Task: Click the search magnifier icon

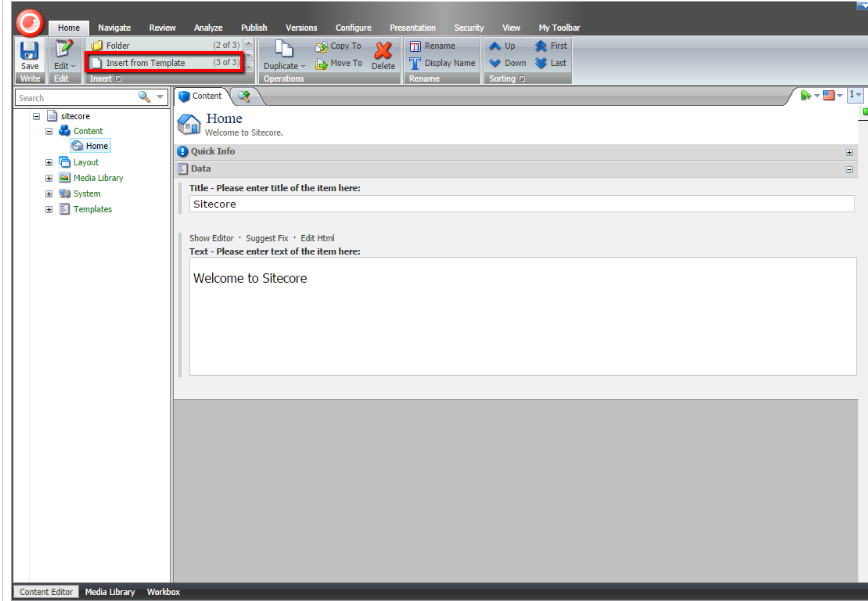Action: point(144,97)
